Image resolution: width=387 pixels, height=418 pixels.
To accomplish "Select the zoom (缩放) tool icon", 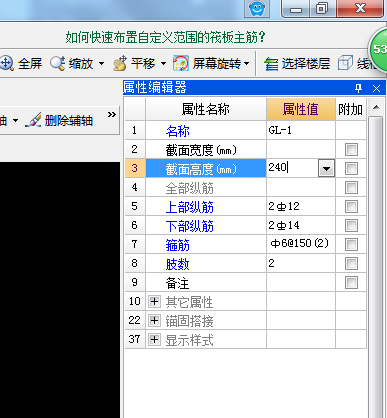I will point(58,63).
